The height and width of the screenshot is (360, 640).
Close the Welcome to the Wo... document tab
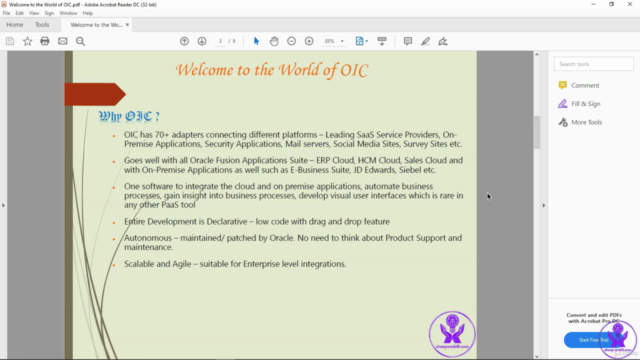(x=127, y=25)
